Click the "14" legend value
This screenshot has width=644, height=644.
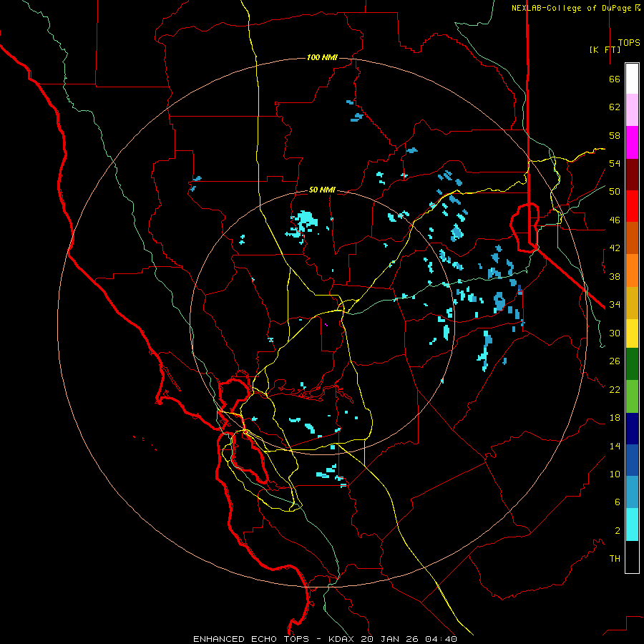615,446
